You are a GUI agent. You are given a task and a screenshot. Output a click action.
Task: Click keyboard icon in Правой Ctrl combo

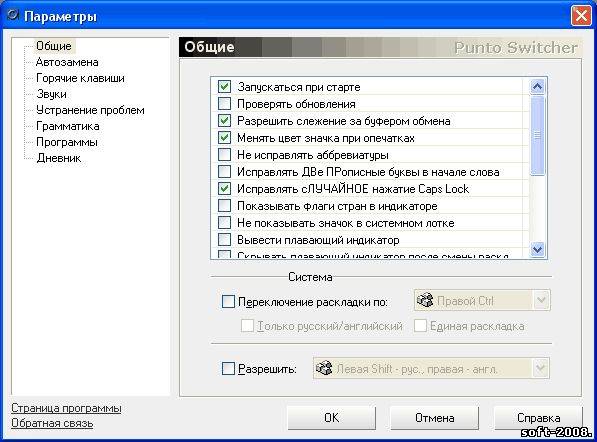tap(425, 300)
